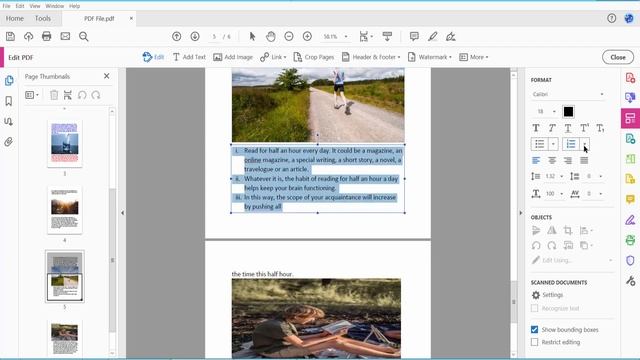This screenshot has height=360, width=640.
Task: Click the Sign document icon
Action: [x=451, y=36]
